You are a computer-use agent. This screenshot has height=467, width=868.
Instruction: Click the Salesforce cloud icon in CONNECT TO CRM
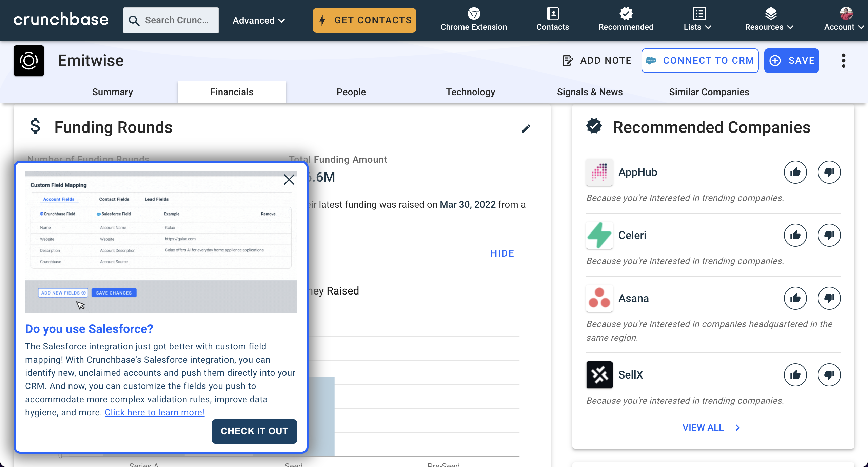(x=651, y=61)
